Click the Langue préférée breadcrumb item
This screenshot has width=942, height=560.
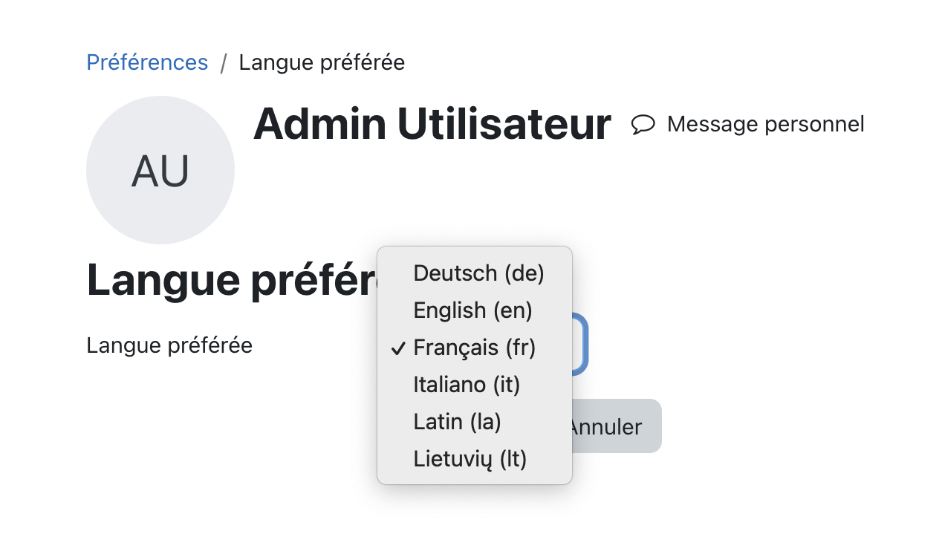(x=322, y=62)
